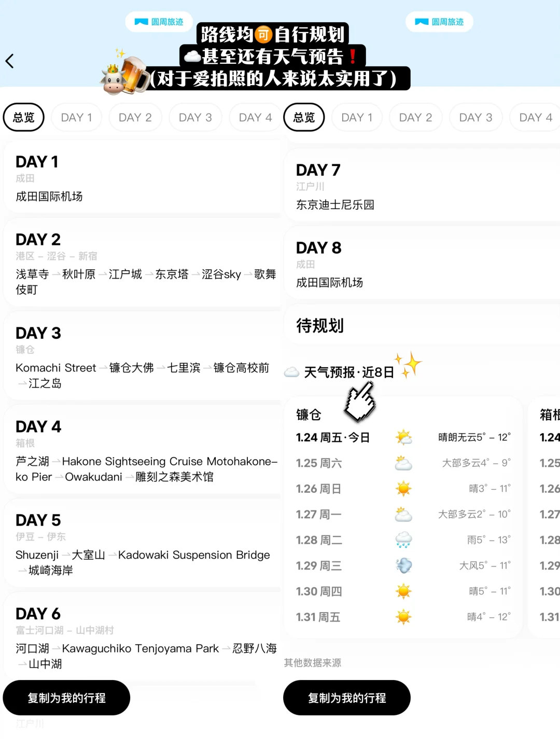Click the cloud icon beside 天气预报·近8日
Image resolution: width=560 pixels, height=747 pixels.
(x=291, y=371)
